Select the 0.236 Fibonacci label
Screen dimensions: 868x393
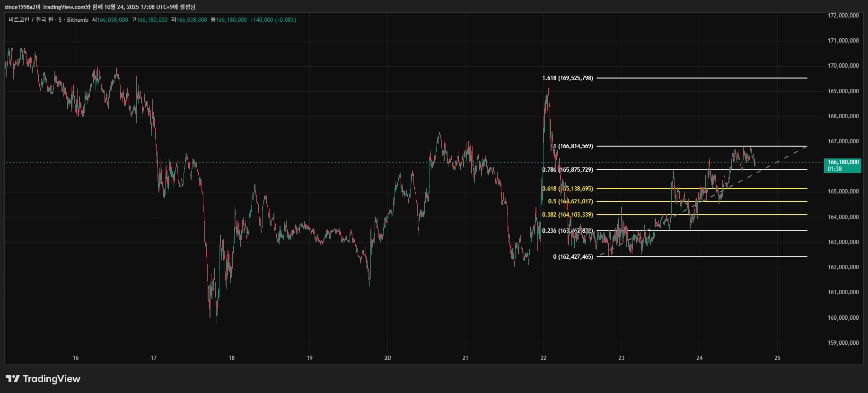568,231
